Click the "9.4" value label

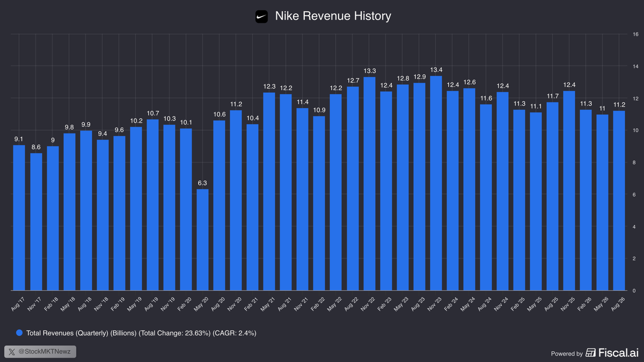[103, 134]
